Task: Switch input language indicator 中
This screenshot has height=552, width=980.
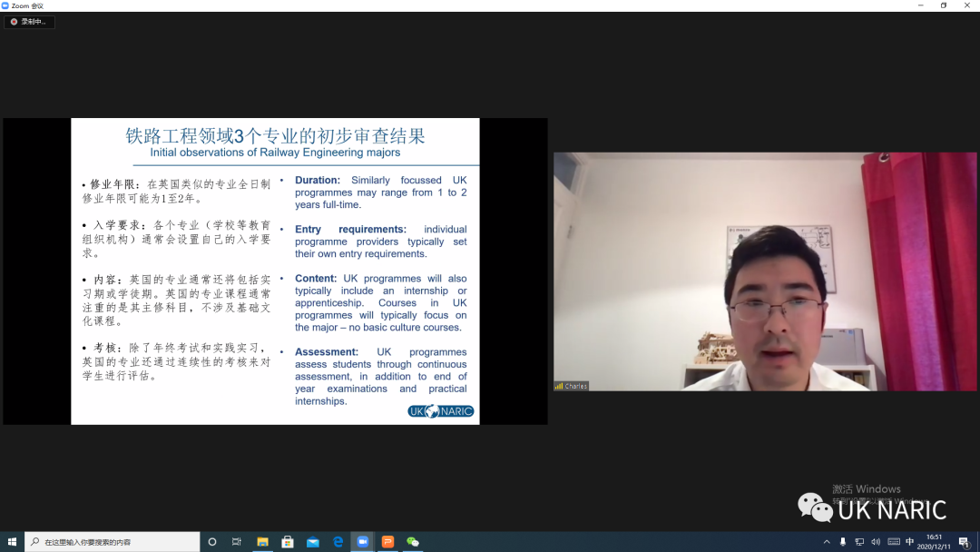Action: point(910,542)
